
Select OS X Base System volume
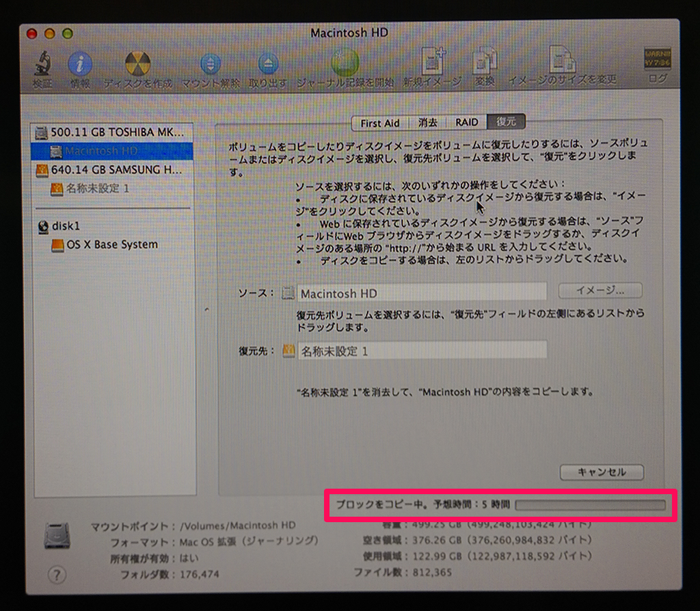click(111, 245)
